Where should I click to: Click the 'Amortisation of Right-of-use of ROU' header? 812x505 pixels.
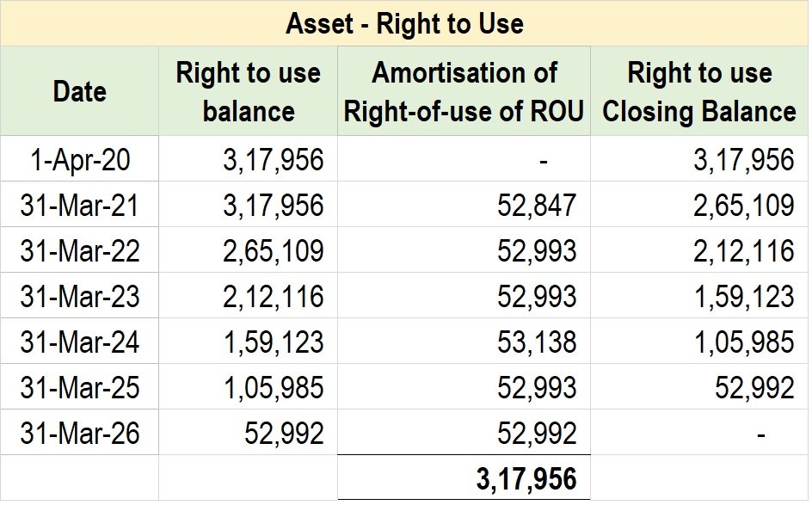[x=464, y=91]
